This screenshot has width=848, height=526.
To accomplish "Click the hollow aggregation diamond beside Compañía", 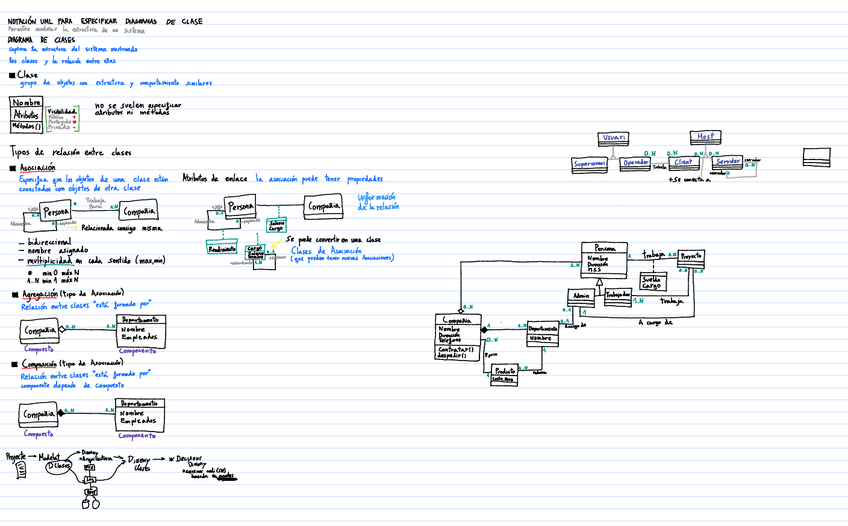I will pos(61,329).
